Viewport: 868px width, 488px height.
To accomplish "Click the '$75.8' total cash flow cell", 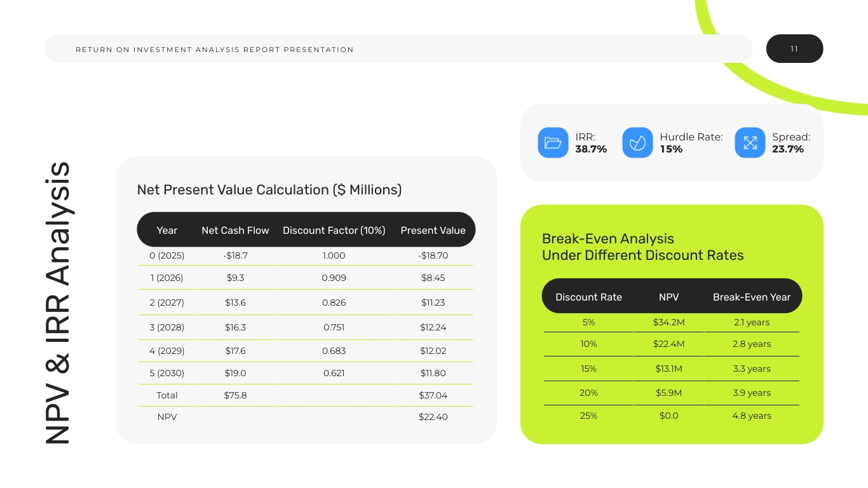I will 235,395.
